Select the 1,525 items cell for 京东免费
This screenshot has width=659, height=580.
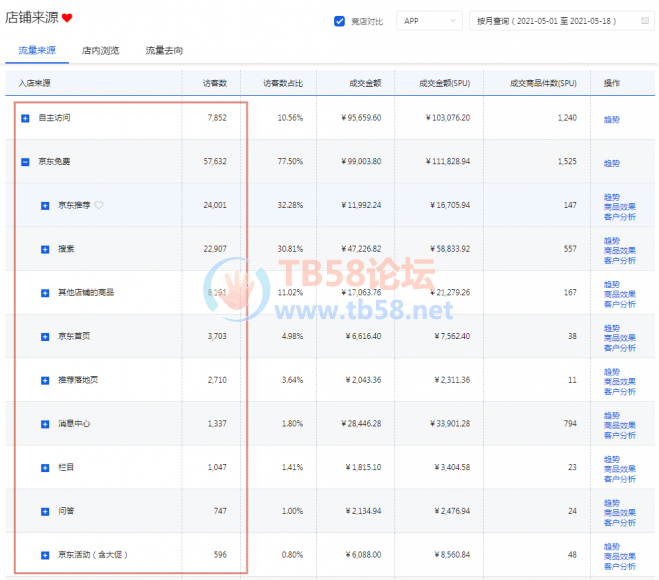pyautogui.click(x=567, y=161)
